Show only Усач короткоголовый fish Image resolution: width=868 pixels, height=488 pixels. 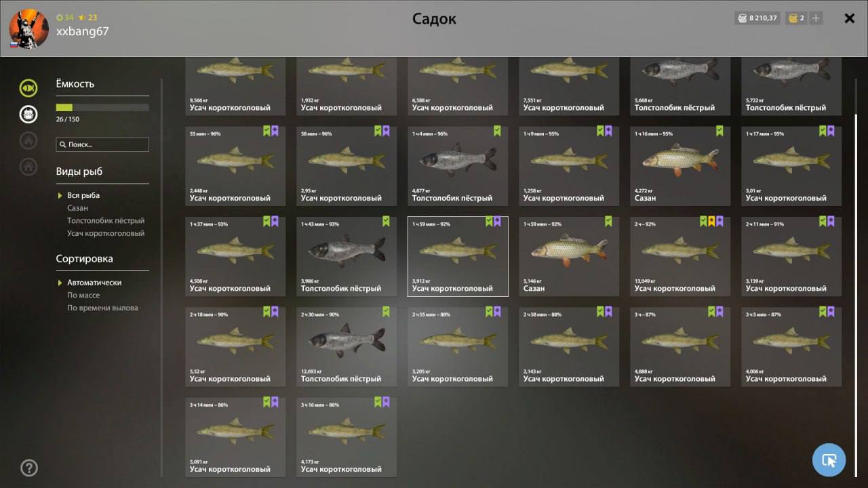pyautogui.click(x=106, y=234)
